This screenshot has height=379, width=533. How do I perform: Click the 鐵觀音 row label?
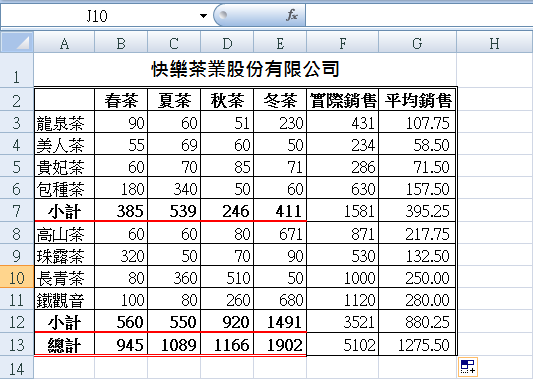[64, 299]
